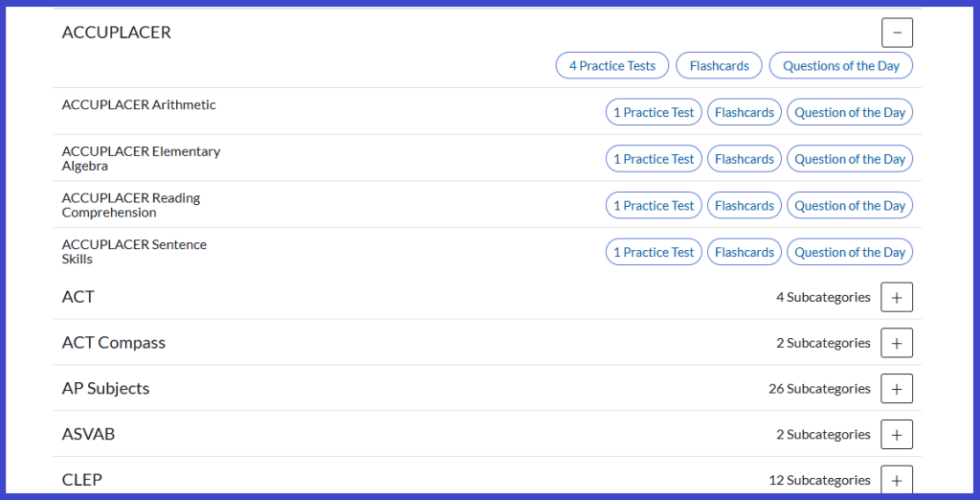This screenshot has width=980, height=500.
Task: Expand ACT Compass with the plus icon
Action: (x=897, y=343)
